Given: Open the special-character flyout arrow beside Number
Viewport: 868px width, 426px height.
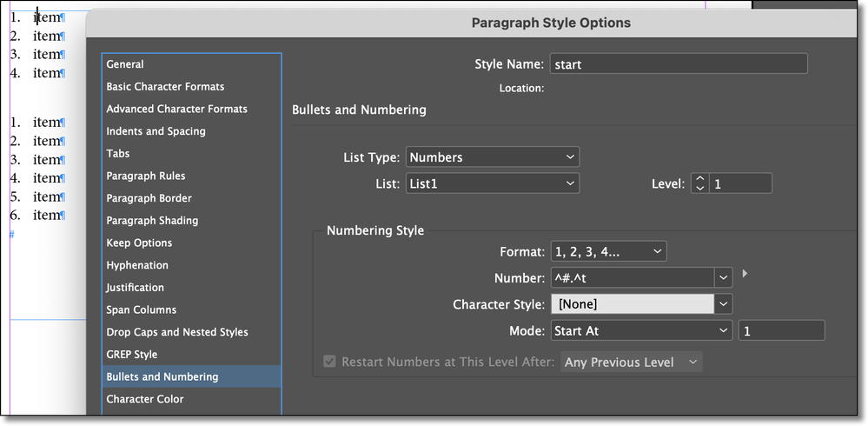Looking at the screenshot, I should click(x=745, y=274).
